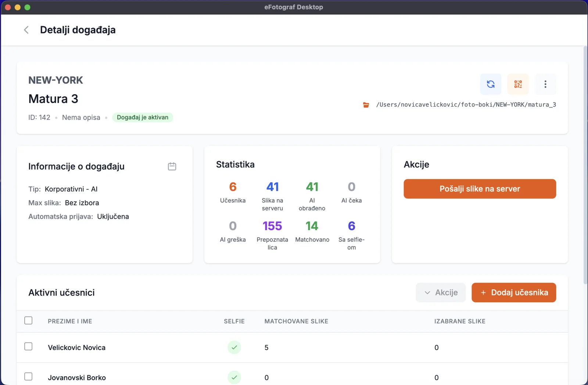
Task: Go back using the arrow beside Detalji događaja
Action: [26, 30]
